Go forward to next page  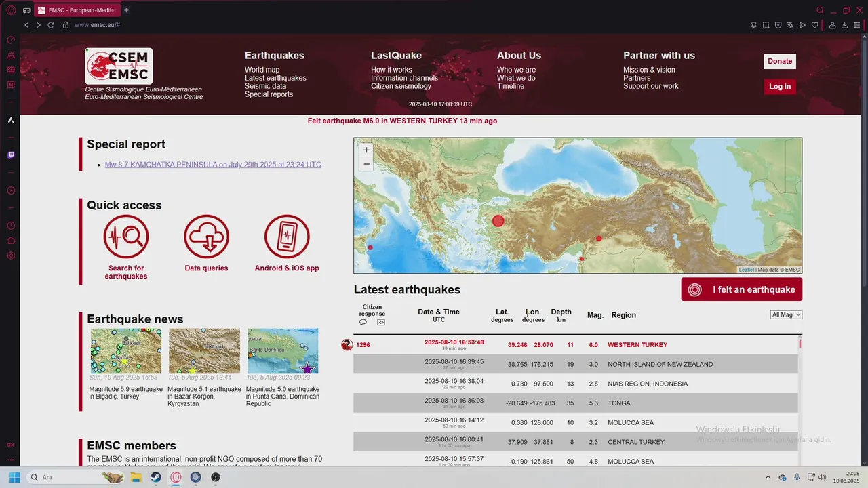[x=39, y=25]
